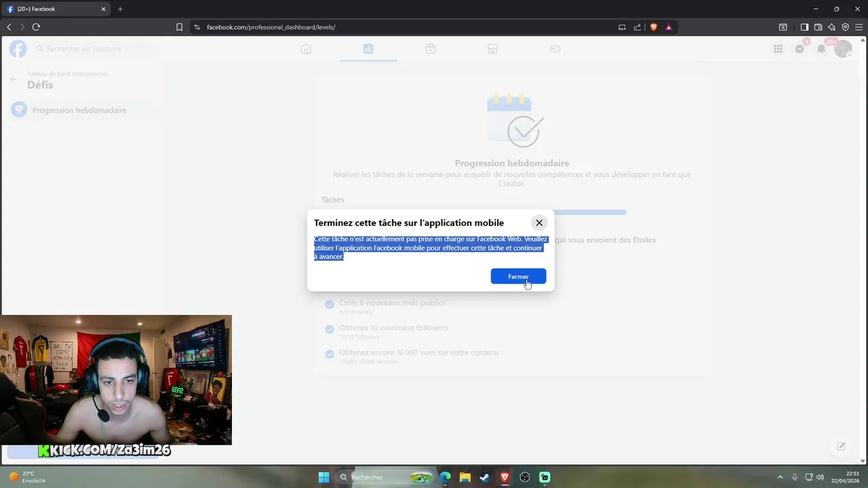The height and width of the screenshot is (488, 868).
Task: Open new message compose icon bottom right
Action: 841,446
